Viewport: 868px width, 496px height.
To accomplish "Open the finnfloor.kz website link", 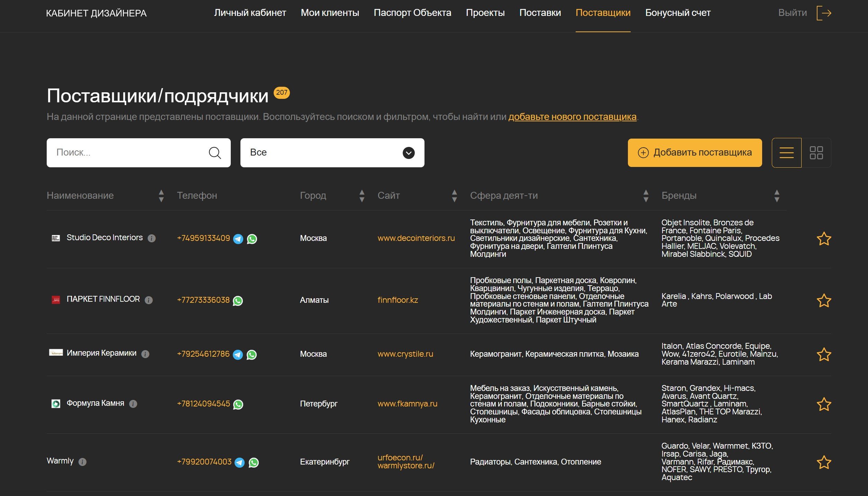I will click(x=398, y=300).
